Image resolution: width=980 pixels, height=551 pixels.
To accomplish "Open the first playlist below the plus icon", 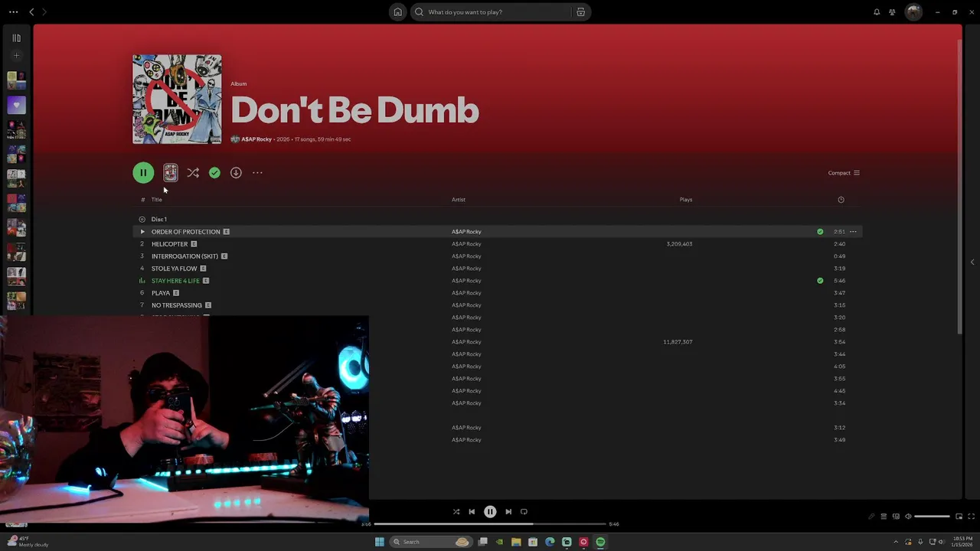I will pyautogui.click(x=16, y=80).
